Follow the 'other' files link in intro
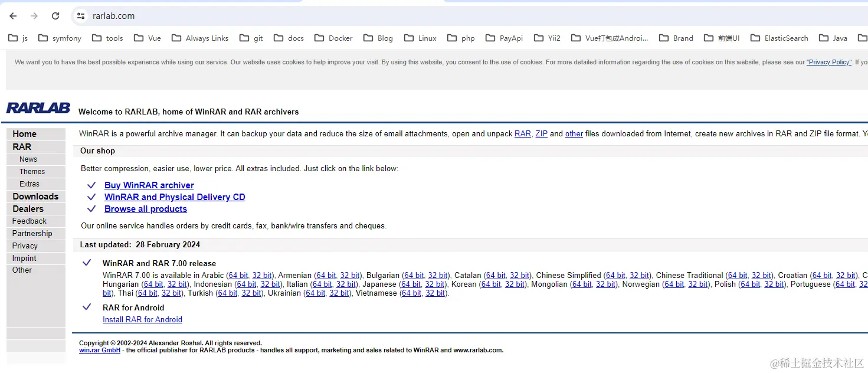Screen dimensions: 868x373 point(574,134)
